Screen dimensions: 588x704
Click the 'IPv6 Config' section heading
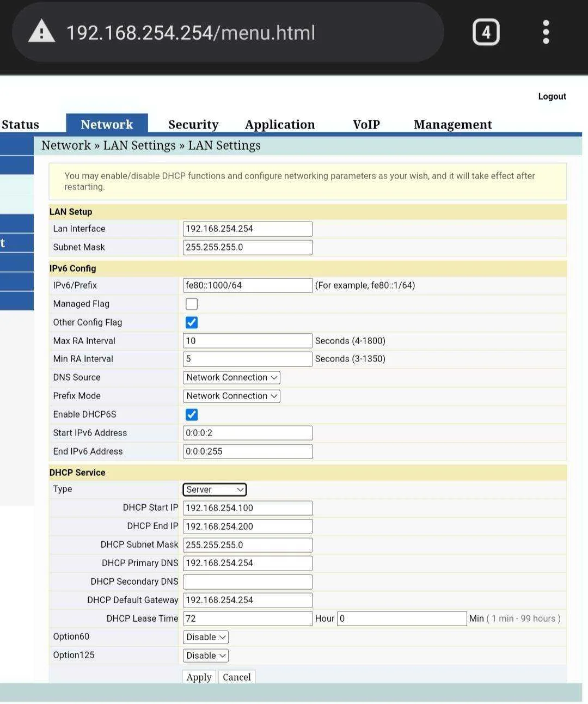point(72,268)
